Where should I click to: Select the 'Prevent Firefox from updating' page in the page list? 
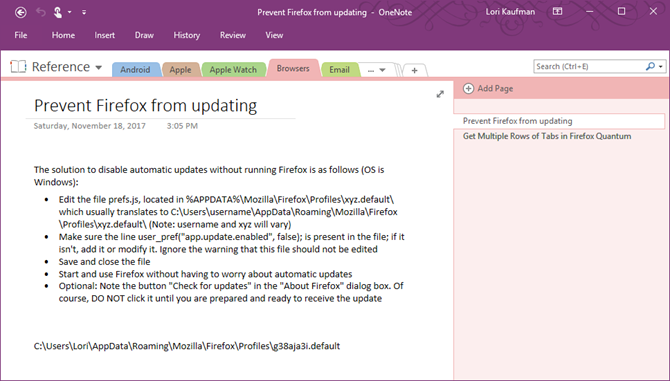[x=559, y=121]
